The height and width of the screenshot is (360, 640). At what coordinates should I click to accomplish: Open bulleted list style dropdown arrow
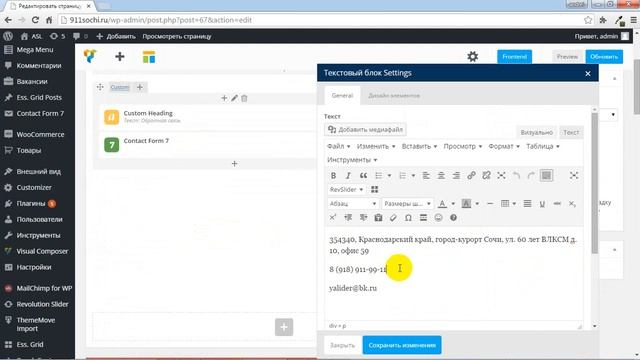389,176
